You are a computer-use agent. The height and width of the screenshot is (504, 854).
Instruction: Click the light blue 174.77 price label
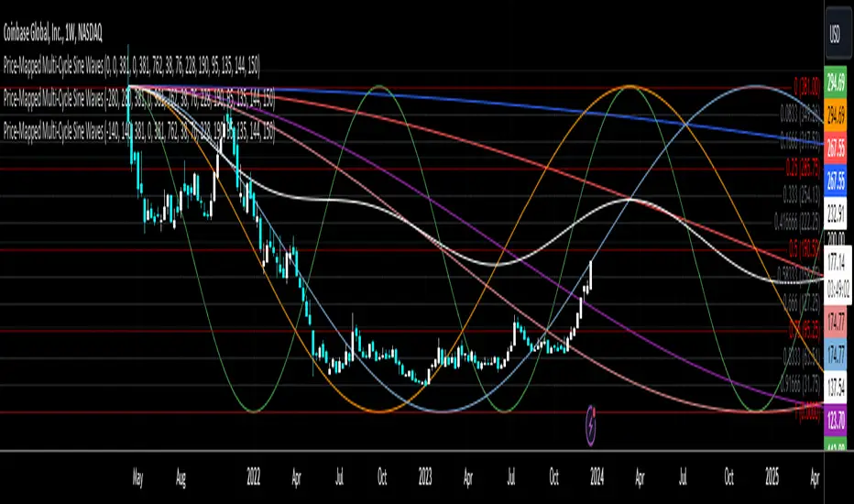(x=836, y=354)
